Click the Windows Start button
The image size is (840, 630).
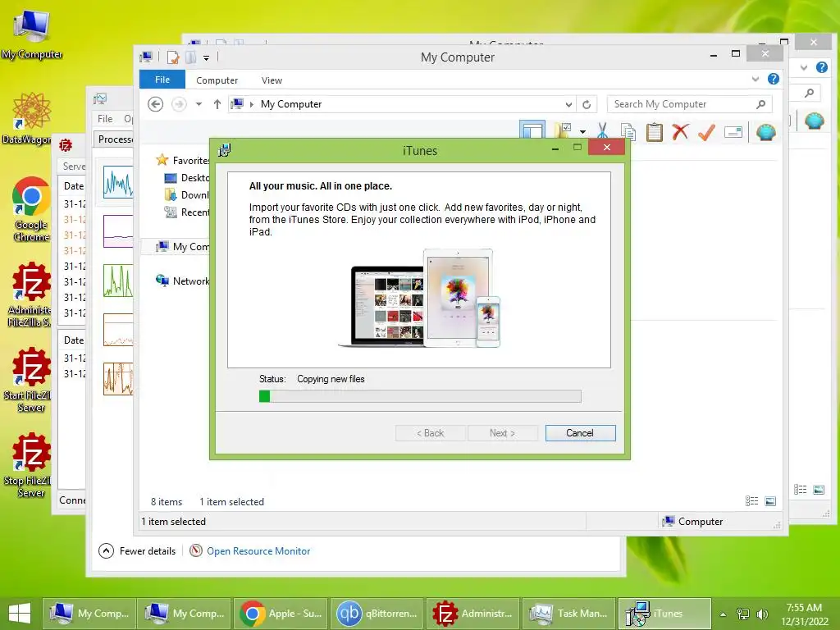tap(20, 614)
